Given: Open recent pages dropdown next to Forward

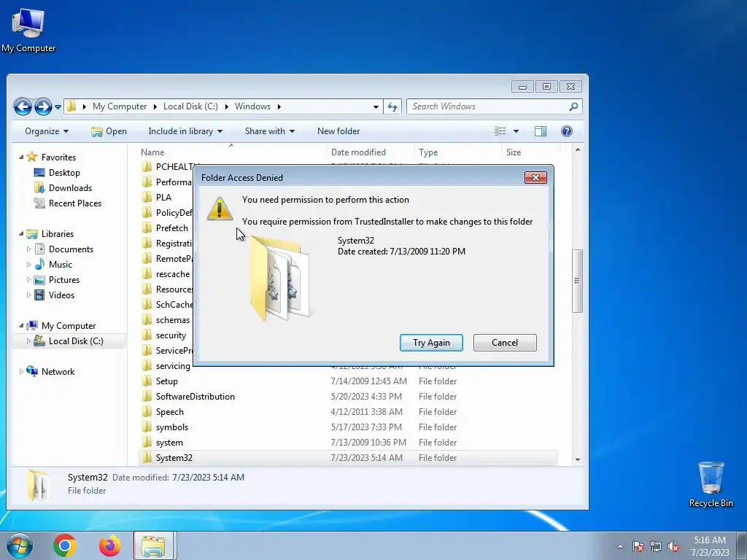Looking at the screenshot, I should click(58, 106).
